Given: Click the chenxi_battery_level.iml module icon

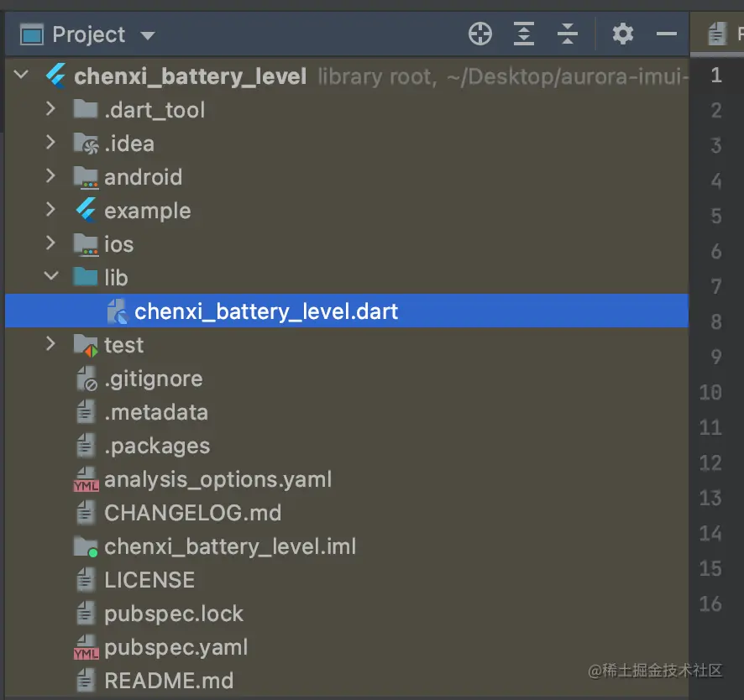Looking at the screenshot, I should tap(86, 546).
